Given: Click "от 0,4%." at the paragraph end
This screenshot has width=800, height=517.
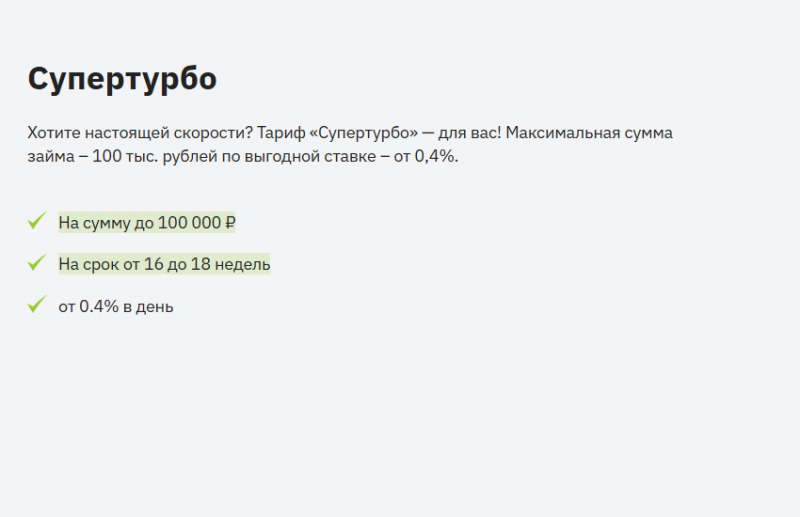Looking at the screenshot, I should pos(425,158).
